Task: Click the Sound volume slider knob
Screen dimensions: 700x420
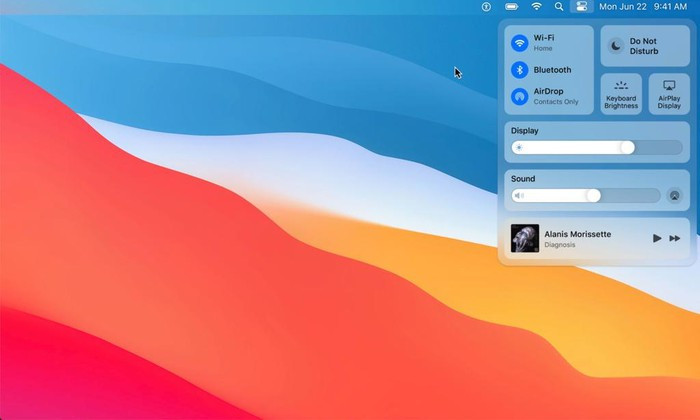Action: 593,196
